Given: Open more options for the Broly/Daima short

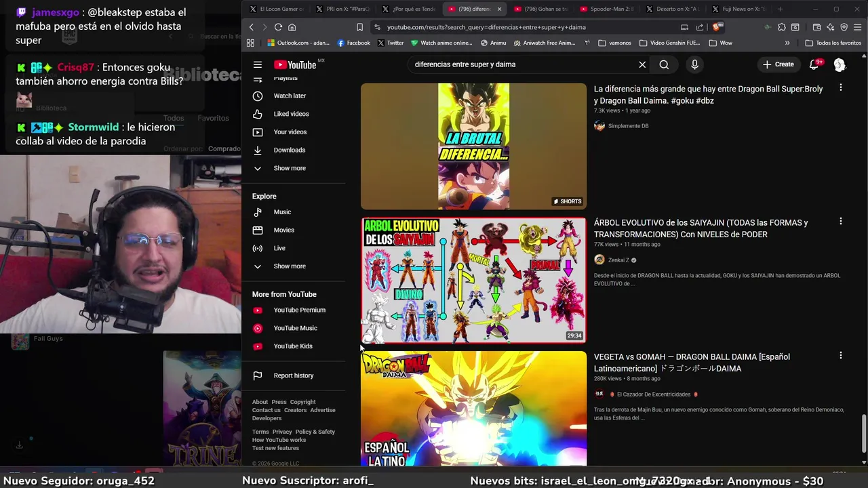Looking at the screenshot, I should click(840, 87).
